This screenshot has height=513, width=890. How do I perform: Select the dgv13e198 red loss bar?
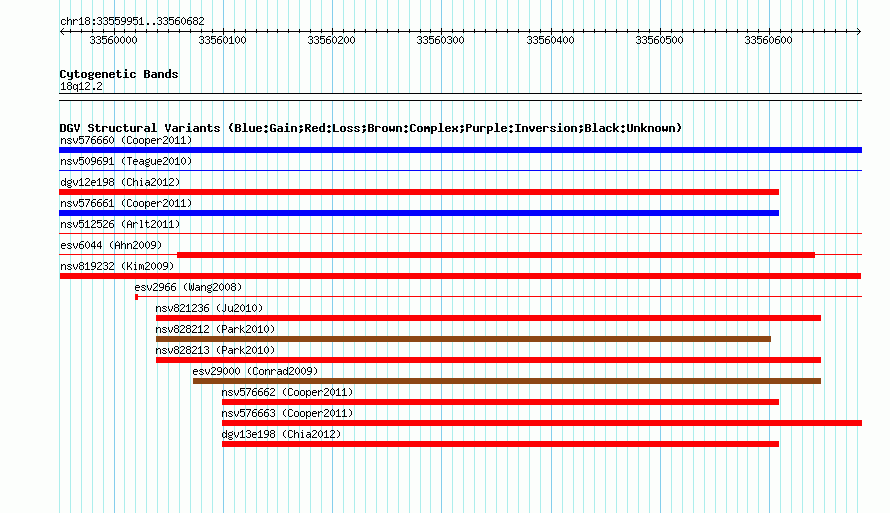point(500,444)
